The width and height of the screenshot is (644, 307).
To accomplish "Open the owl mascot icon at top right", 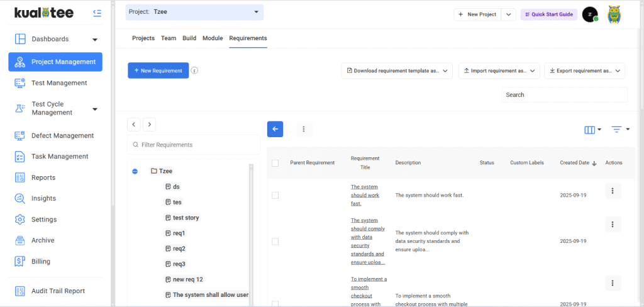I will [x=614, y=14].
